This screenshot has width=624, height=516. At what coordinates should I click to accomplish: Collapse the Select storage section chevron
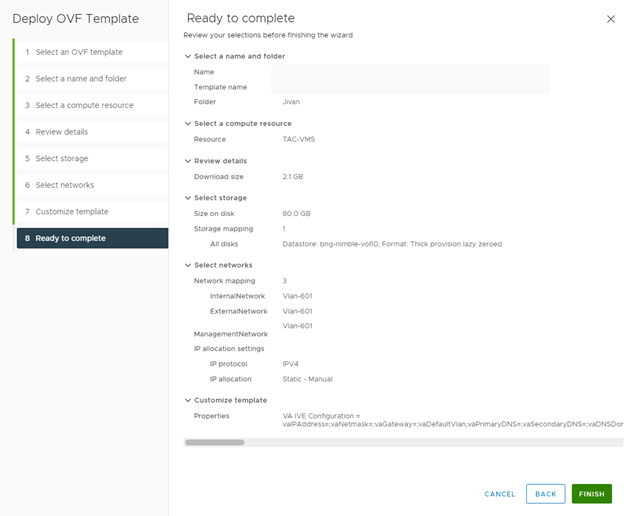(x=188, y=198)
